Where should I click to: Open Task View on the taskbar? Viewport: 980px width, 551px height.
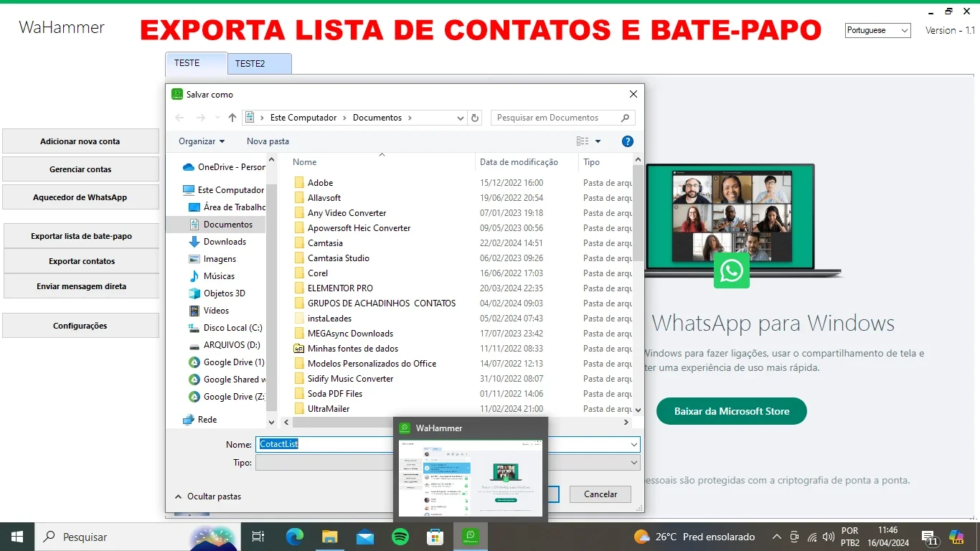(x=258, y=537)
